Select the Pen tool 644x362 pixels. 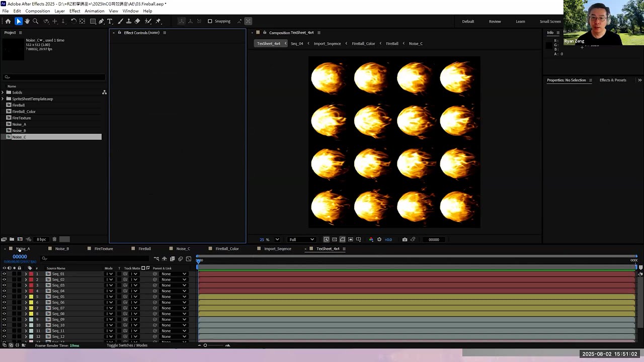[x=101, y=21]
